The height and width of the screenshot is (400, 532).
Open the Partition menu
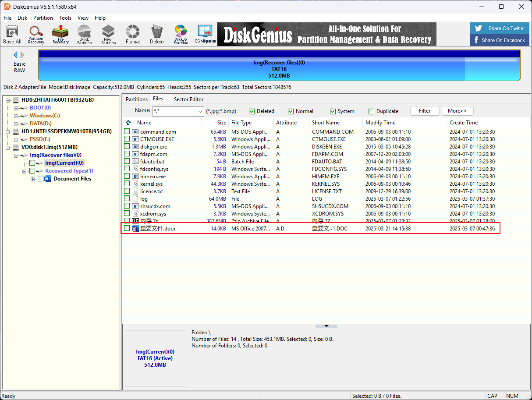point(43,18)
